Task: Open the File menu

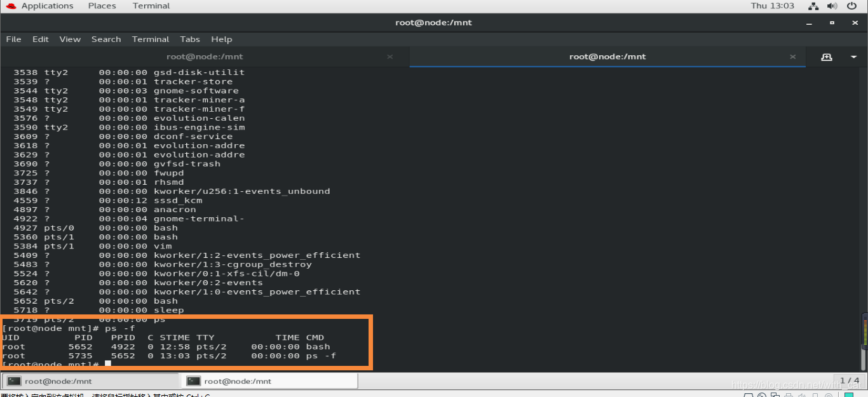Action: point(13,39)
